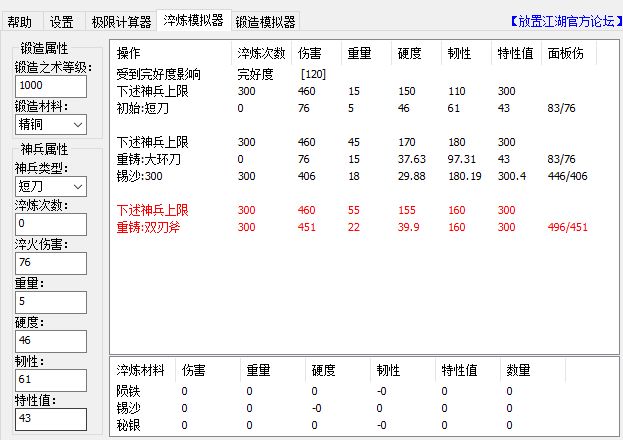The height and width of the screenshot is (440, 623).
Task: Click the 数量 column header in the lower table
Action: tap(532, 370)
